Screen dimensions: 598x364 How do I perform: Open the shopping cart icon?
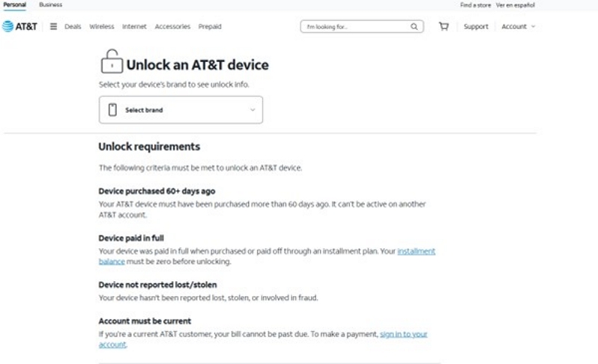click(x=444, y=27)
